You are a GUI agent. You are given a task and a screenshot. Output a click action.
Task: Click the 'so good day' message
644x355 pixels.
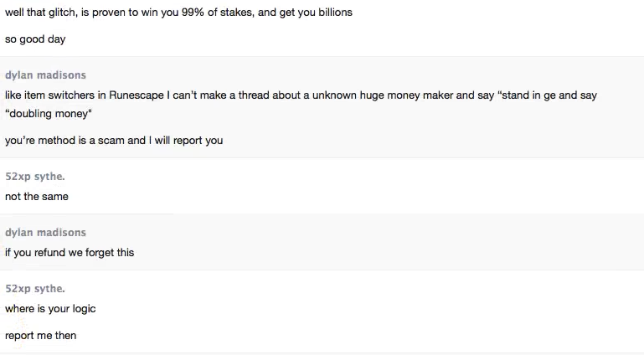point(35,39)
